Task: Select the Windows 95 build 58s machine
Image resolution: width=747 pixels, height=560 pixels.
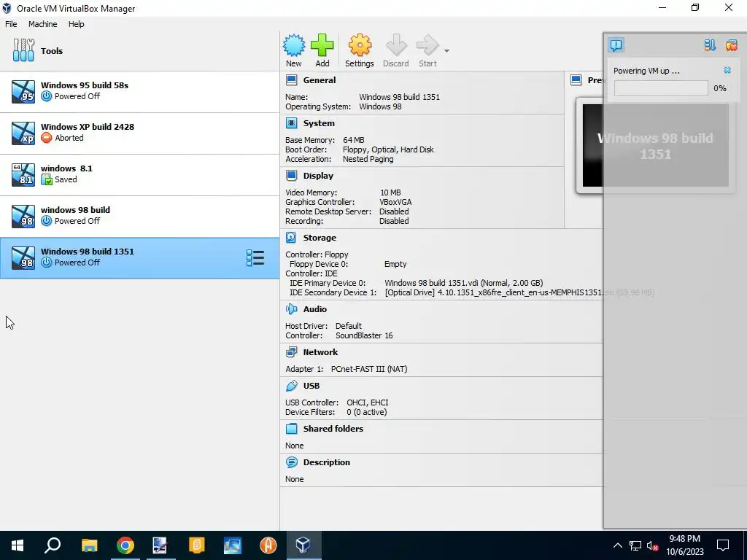Action: click(139, 91)
